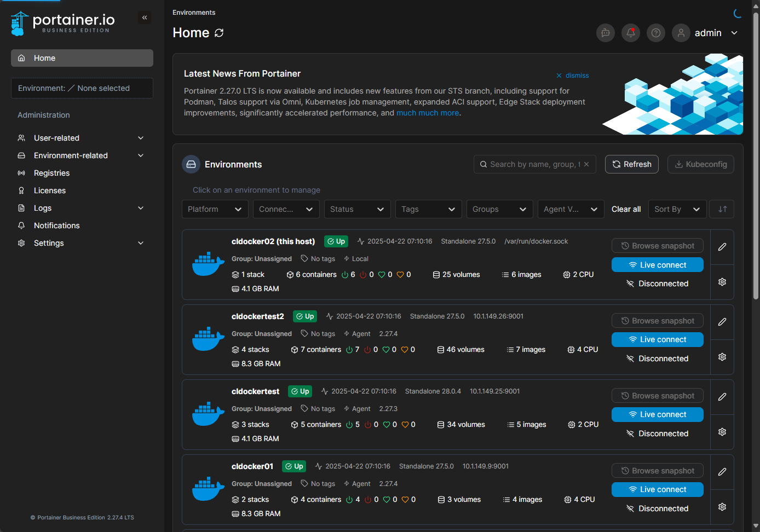Click the Environments breadcrumb
The width and height of the screenshot is (760, 532).
pos(194,13)
